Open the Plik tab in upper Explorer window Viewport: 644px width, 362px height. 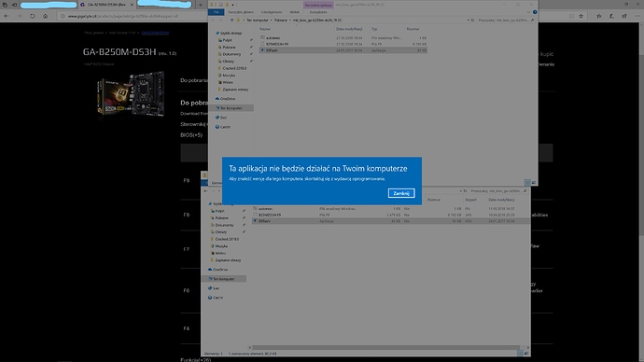coord(216,12)
